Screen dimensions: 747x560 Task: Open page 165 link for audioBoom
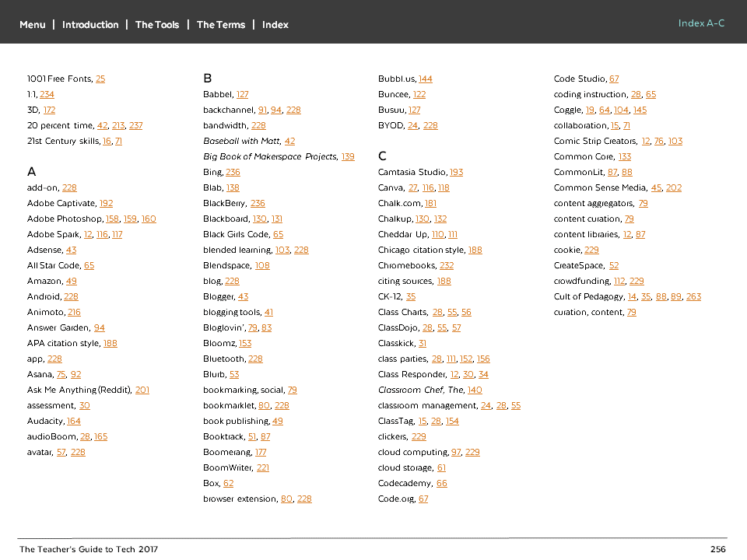click(x=100, y=436)
